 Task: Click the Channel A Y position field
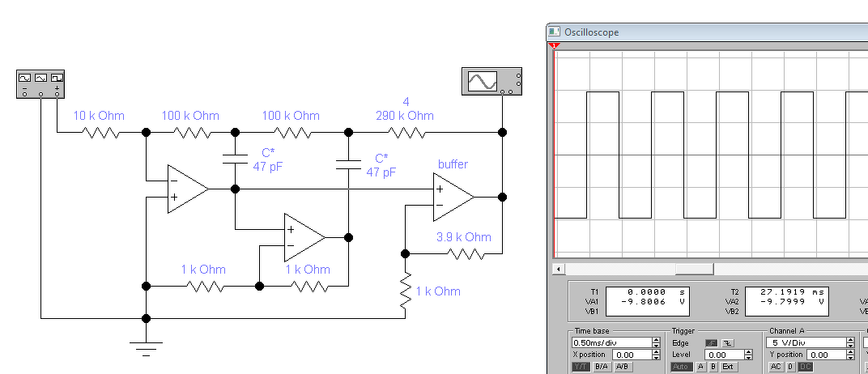click(827, 355)
